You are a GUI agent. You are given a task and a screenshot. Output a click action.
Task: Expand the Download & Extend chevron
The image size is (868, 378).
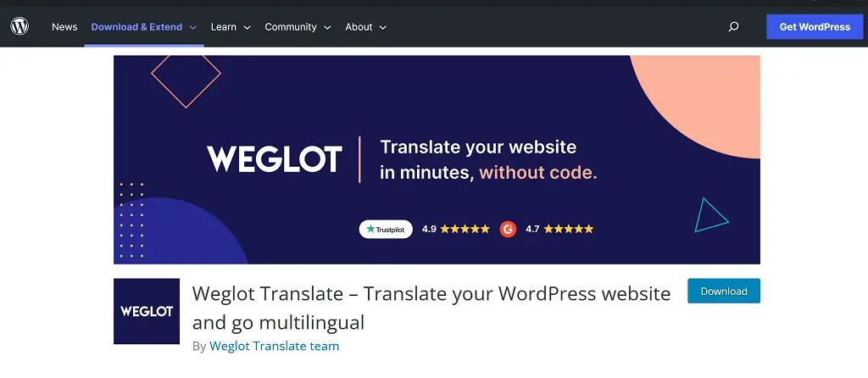point(193,27)
